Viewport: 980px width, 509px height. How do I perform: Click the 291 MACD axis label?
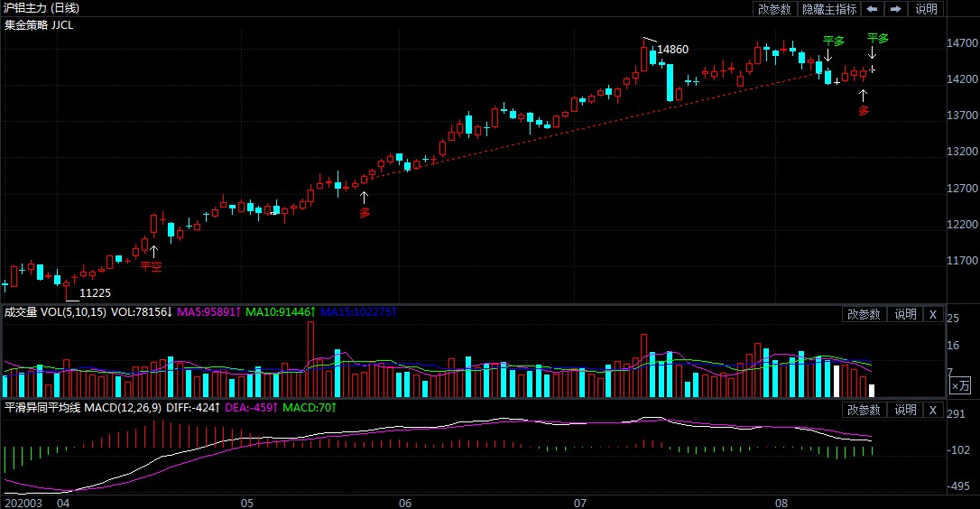coord(956,414)
